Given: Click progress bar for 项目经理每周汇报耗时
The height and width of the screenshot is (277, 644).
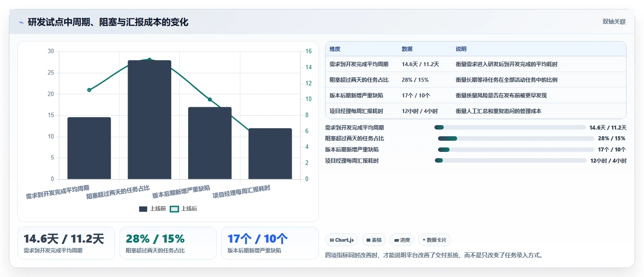Looking at the screenshot, I should pos(511,161).
